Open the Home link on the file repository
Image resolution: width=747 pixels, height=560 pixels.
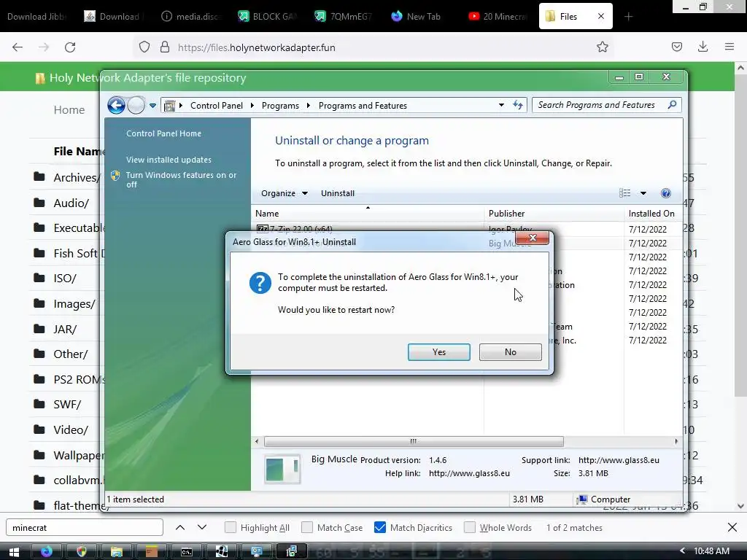[x=69, y=110]
